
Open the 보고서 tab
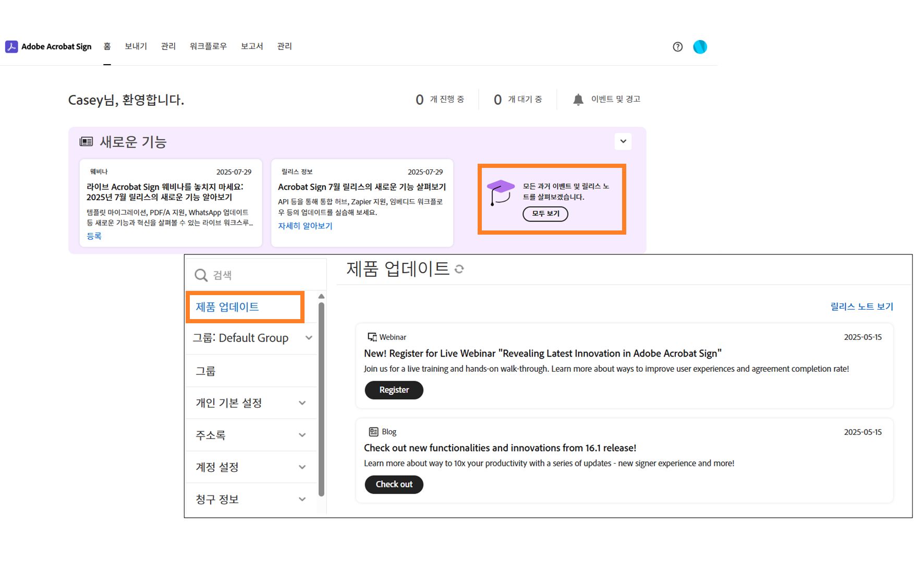coord(252,46)
